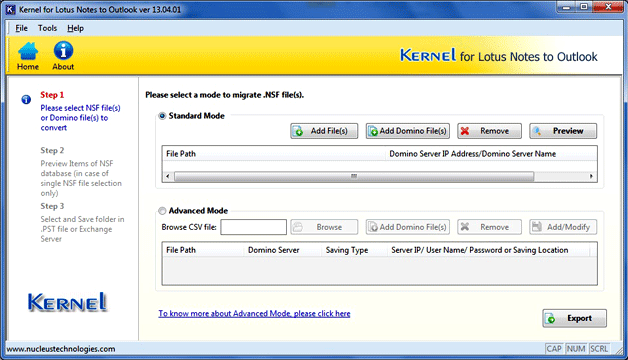The height and width of the screenshot is (360, 628).
Task: Preview the selected NSF file
Action: tap(563, 131)
